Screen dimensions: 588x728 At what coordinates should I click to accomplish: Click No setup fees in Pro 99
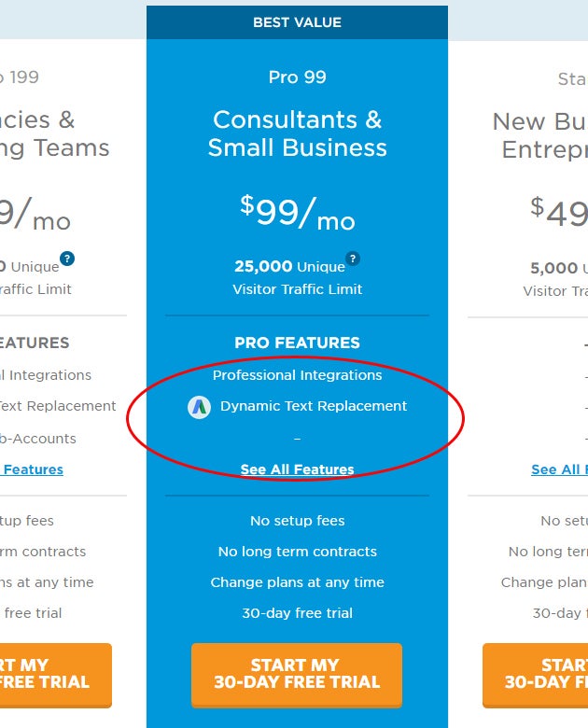[x=297, y=521]
